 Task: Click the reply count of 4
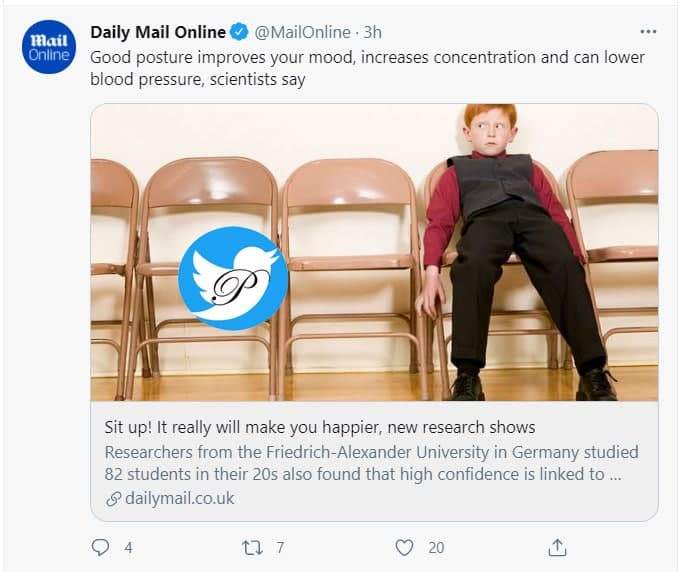coord(127,548)
